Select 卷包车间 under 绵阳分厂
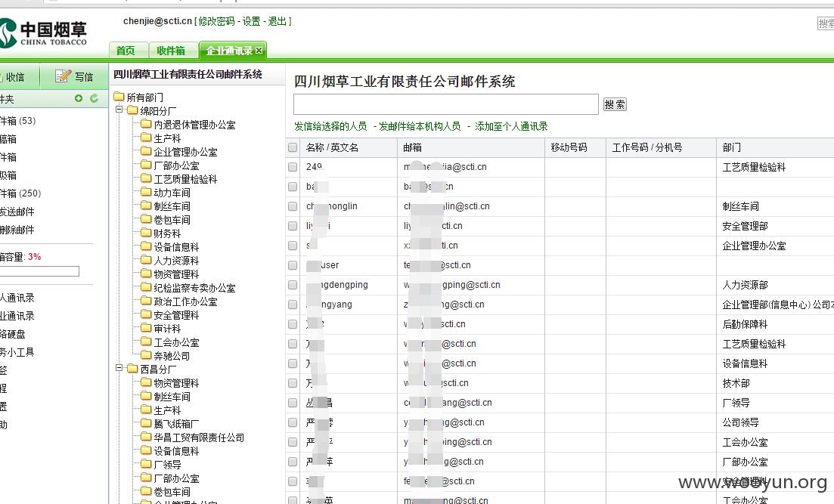Screen dimensions: 834x504 172,220
